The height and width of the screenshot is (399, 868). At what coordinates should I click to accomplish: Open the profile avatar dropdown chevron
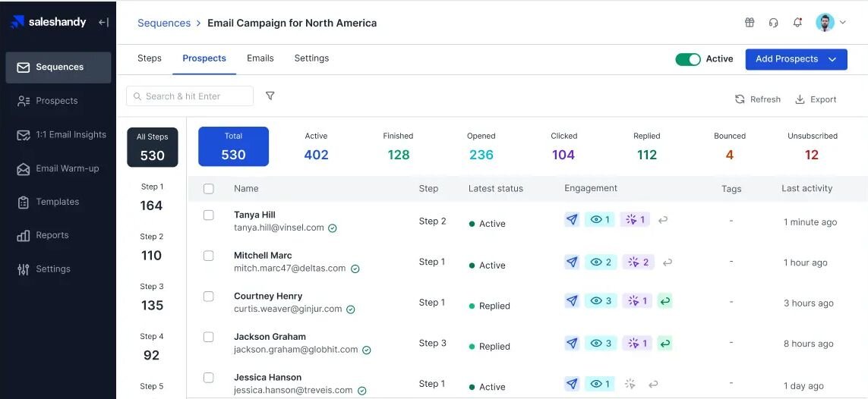click(843, 23)
